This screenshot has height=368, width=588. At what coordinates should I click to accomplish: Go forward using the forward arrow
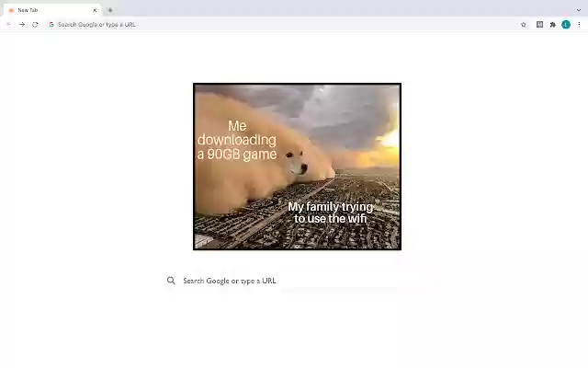tap(22, 25)
